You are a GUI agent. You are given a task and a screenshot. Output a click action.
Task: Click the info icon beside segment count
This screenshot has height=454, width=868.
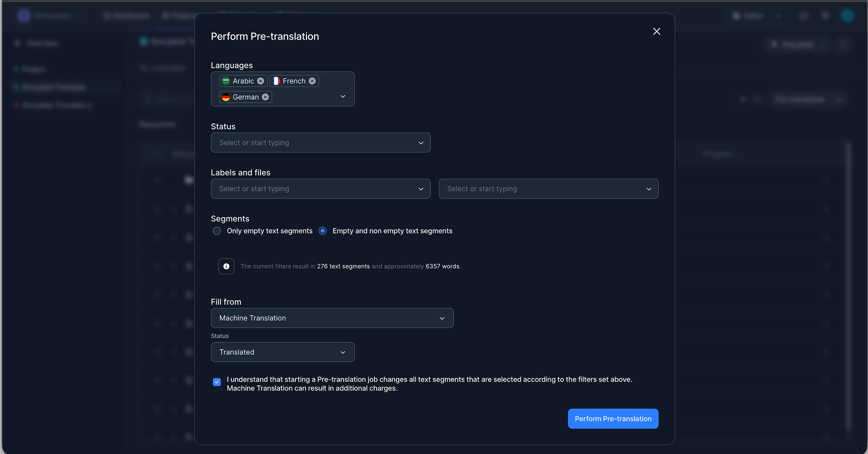[x=226, y=267]
